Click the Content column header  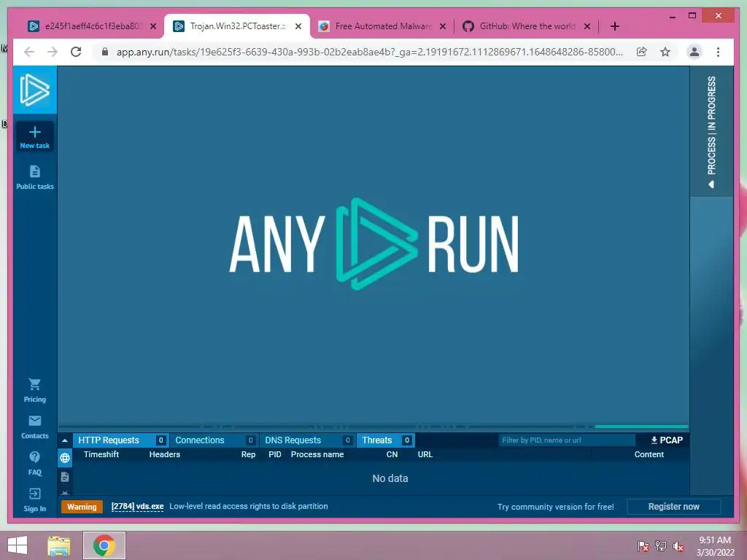(x=649, y=454)
